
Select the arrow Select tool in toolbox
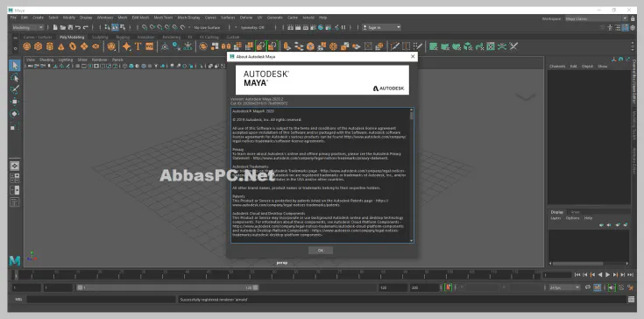tap(15, 65)
